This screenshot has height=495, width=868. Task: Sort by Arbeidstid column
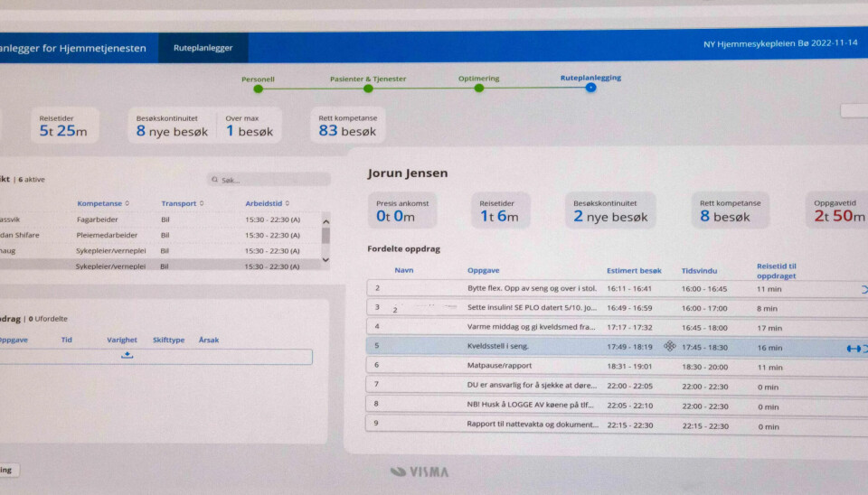tap(268, 203)
